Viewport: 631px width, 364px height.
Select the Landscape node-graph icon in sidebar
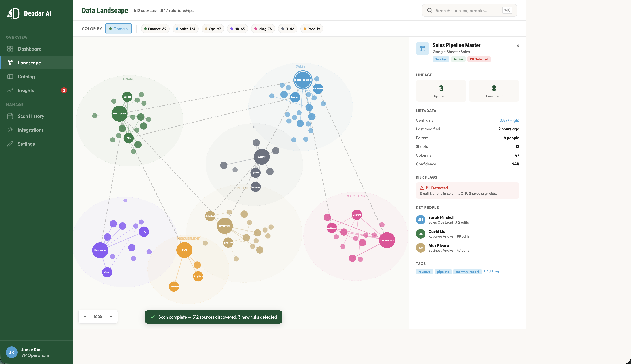10,63
